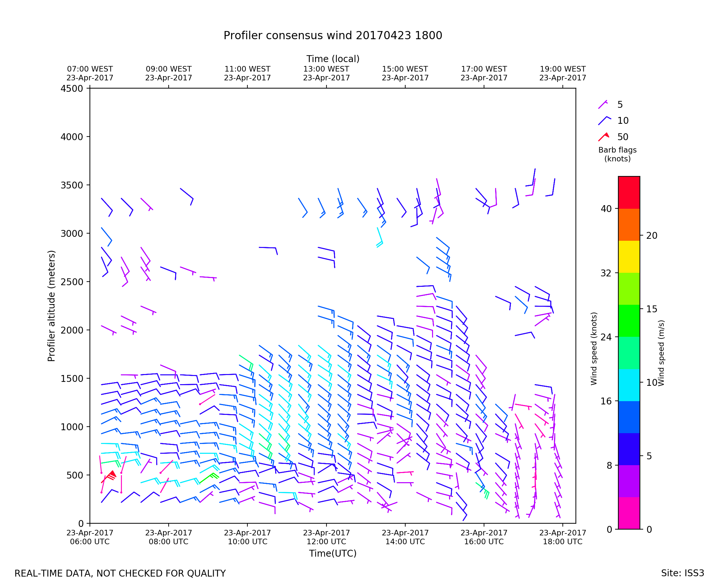This screenshot has height=588, width=719.
Task: Click the 'Time(UTC)' bottom axis label
Action: click(333, 553)
